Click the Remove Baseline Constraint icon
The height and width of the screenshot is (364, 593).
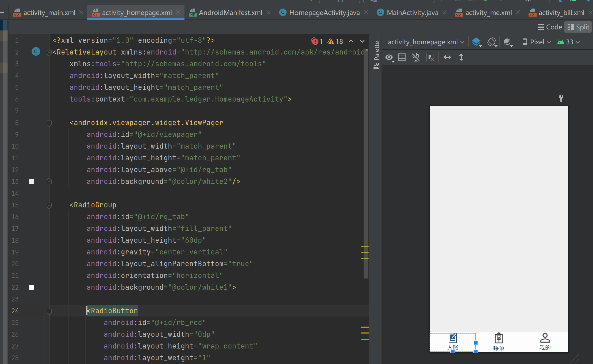pyautogui.click(x=416, y=57)
